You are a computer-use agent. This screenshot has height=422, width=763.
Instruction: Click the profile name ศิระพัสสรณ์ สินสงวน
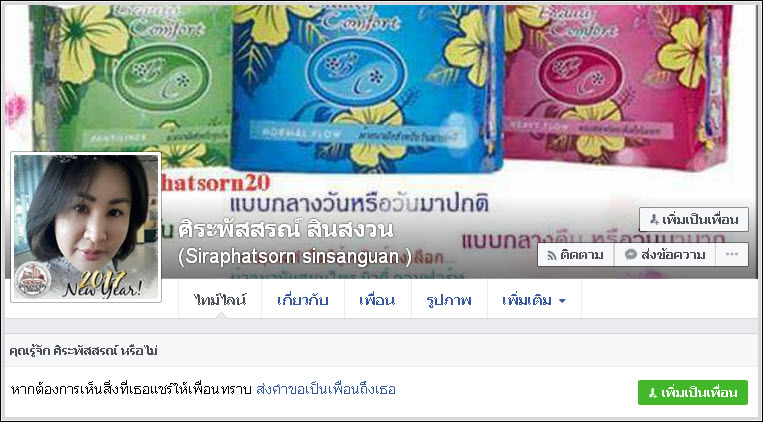pyautogui.click(x=286, y=230)
